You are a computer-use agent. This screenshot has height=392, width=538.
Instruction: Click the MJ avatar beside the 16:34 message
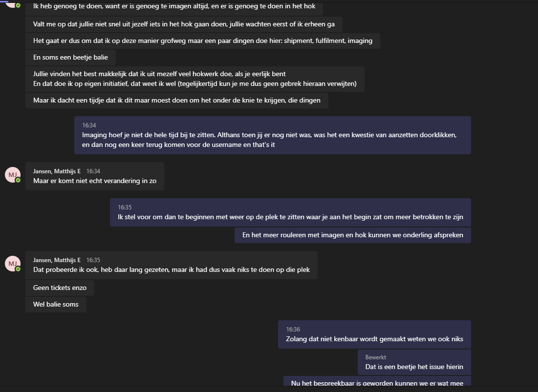click(x=12, y=175)
